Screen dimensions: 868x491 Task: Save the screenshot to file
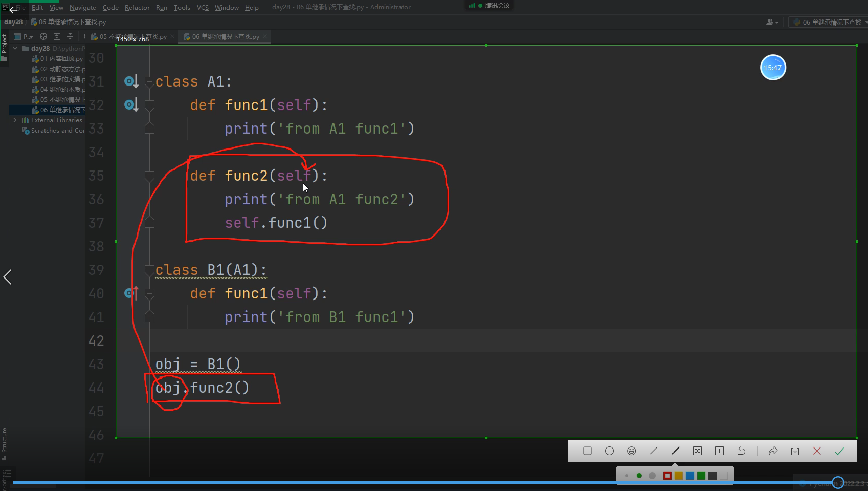(795, 451)
